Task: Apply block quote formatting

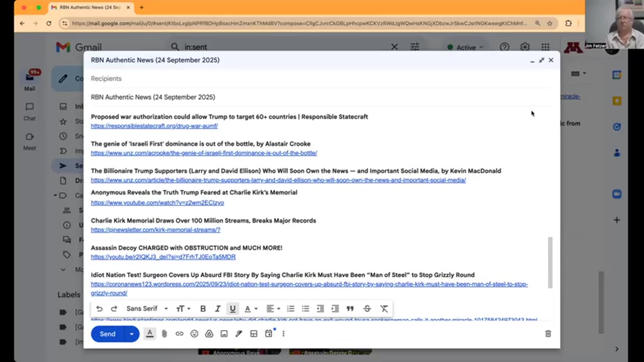Action: (350, 309)
